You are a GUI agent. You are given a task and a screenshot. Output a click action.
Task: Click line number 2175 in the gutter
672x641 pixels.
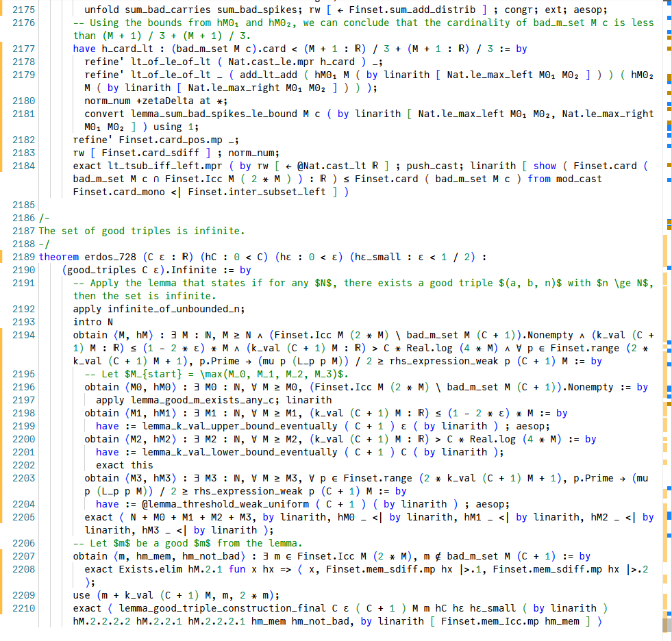pyautogui.click(x=23, y=10)
